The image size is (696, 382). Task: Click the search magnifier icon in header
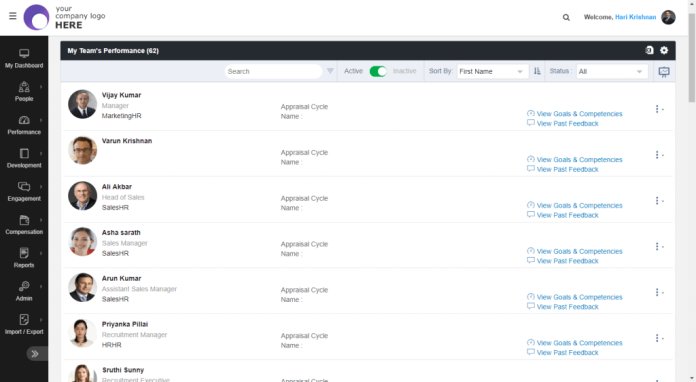(566, 17)
